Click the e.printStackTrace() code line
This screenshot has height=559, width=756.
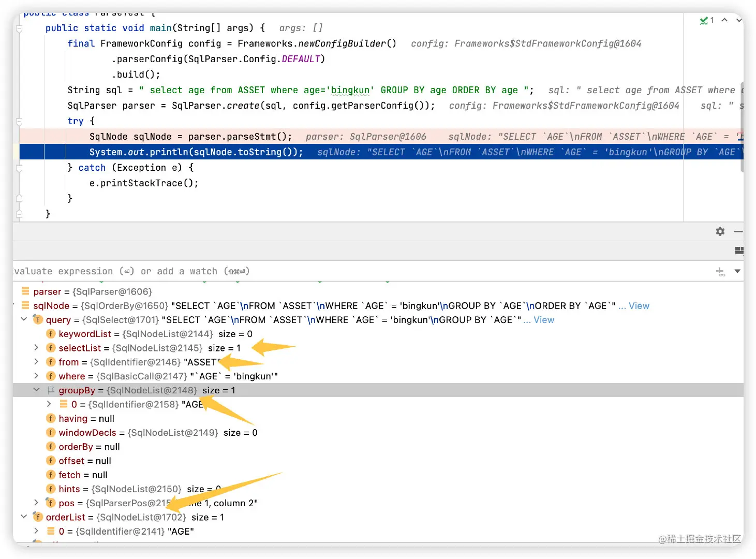coord(144,183)
